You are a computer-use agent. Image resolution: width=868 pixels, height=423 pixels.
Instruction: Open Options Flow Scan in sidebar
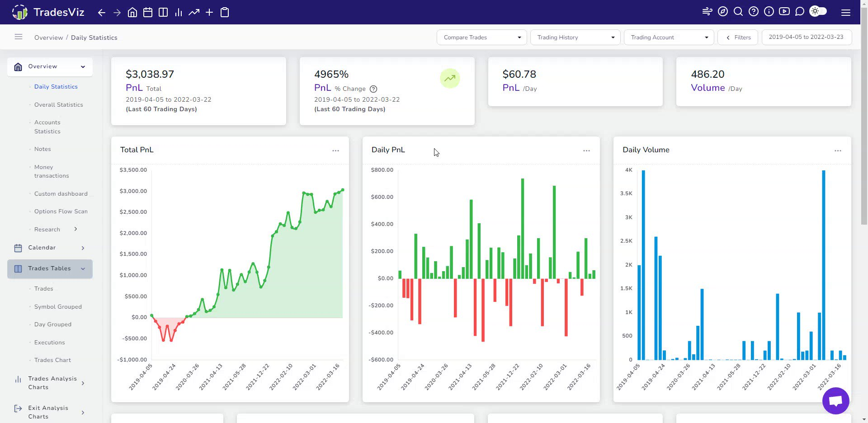click(61, 211)
